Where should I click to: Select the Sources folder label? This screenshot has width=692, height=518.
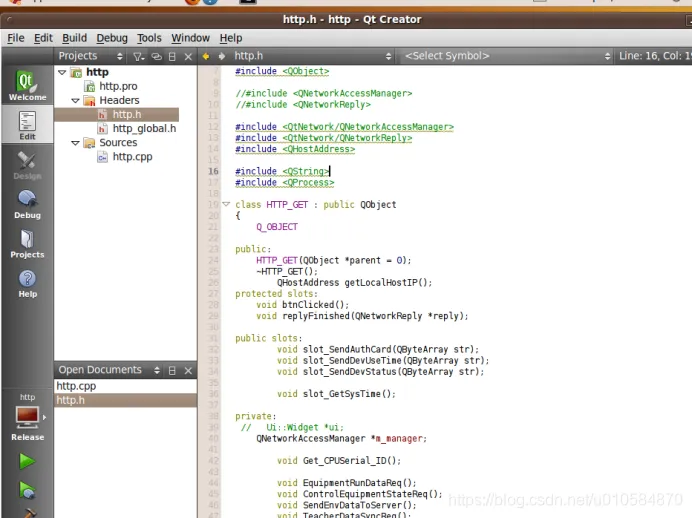(118, 143)
